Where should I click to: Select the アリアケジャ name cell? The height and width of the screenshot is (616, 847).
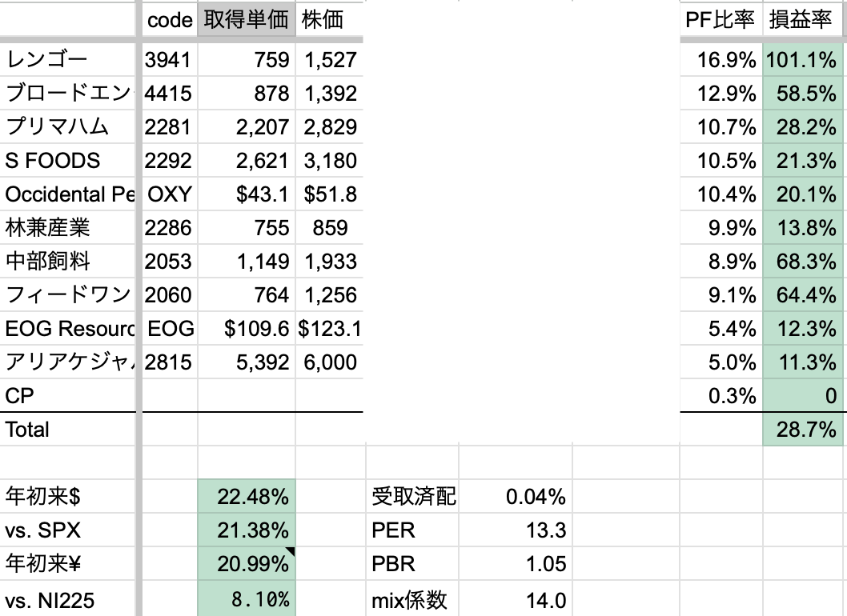(67, 362)
